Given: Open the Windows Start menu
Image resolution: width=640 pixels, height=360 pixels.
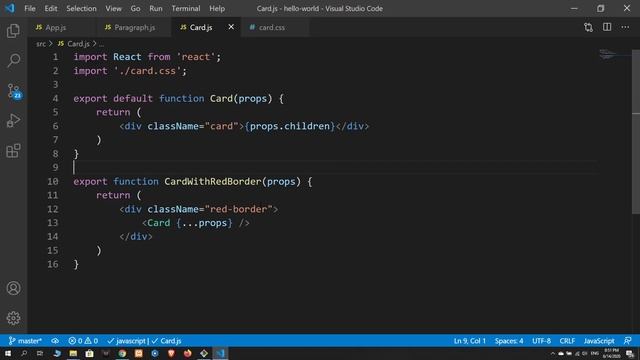Looking at the screenshot, I should [8, 353].
